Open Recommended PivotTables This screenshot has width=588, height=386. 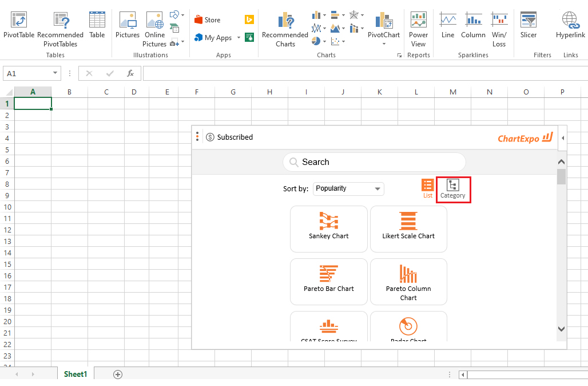pos(61,29)
